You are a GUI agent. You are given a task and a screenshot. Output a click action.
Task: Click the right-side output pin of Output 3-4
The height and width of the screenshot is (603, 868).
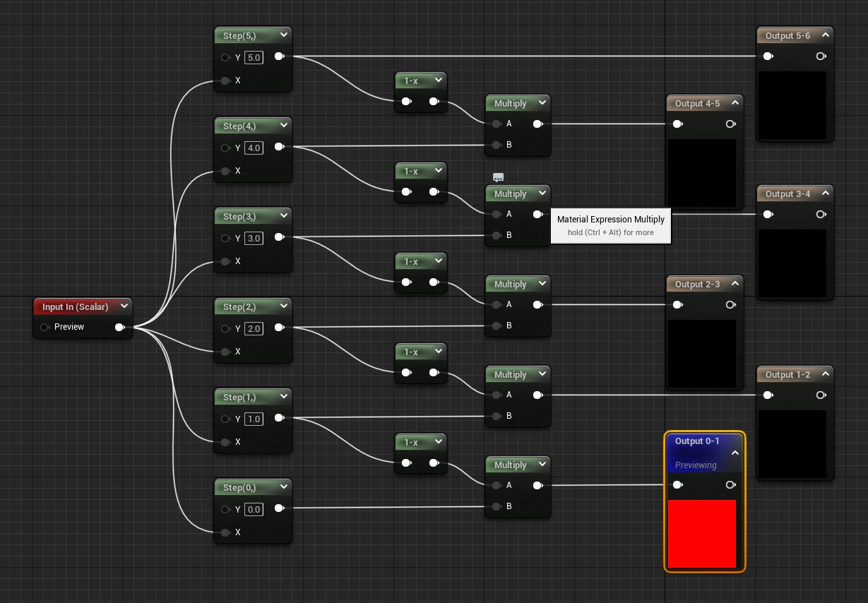821,215
